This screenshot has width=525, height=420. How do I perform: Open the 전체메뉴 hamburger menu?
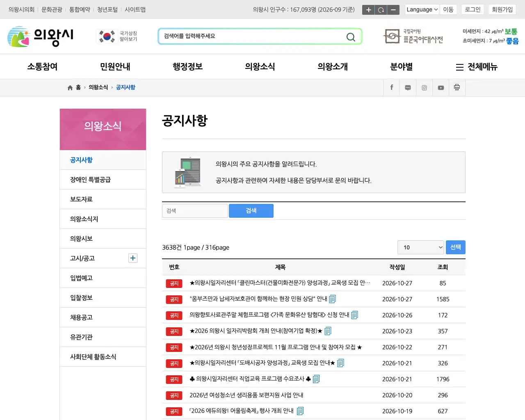[x=477, y=67]
